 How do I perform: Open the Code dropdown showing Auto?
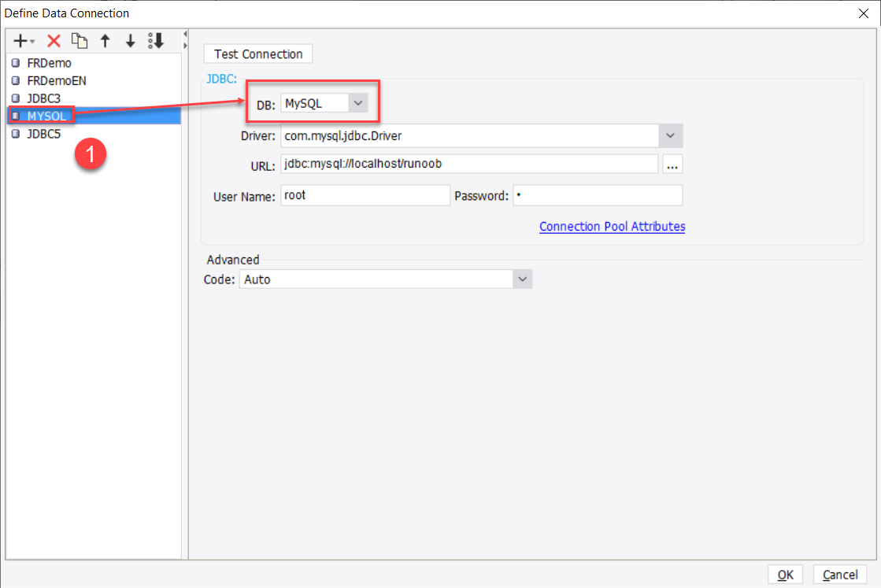point(521,279)
